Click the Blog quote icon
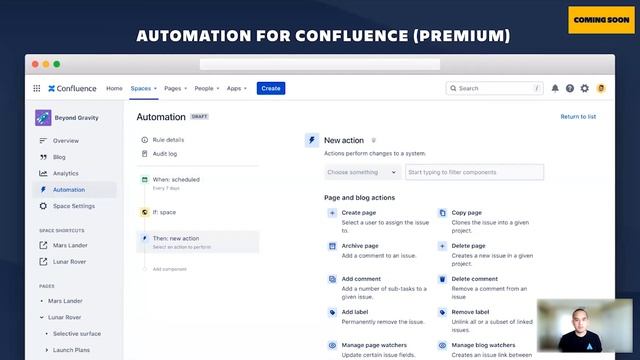The width and height of the screenshot is (640, 360). pos(43,157)
